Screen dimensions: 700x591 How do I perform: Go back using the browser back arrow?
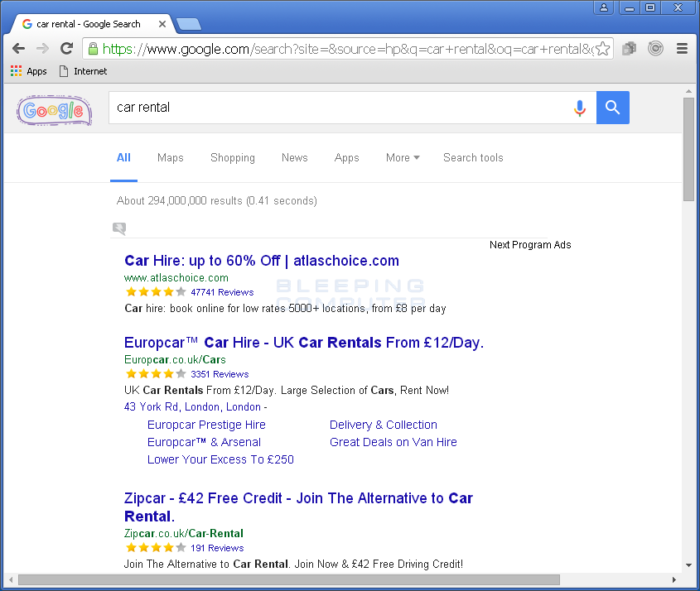pyautogui.click(x=19, y=48)
